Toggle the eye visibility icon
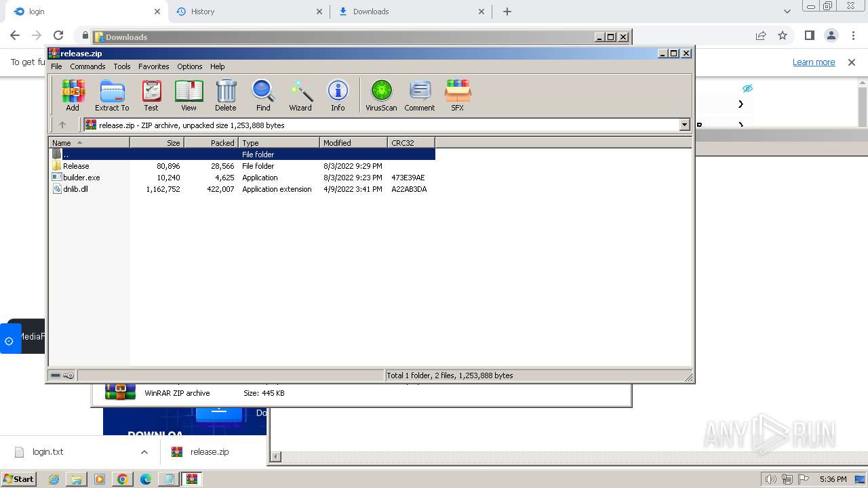This screenshot has width=868, height=488. (747, 89)
